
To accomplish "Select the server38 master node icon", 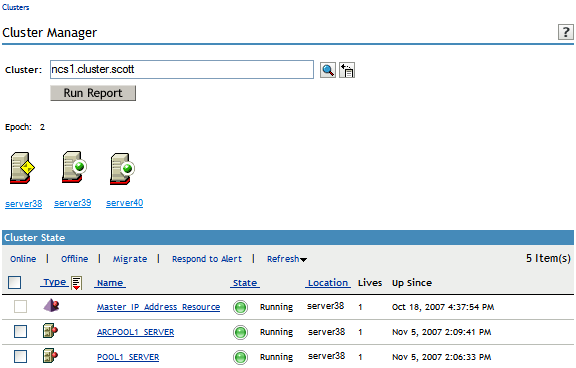I will [22, 168].
